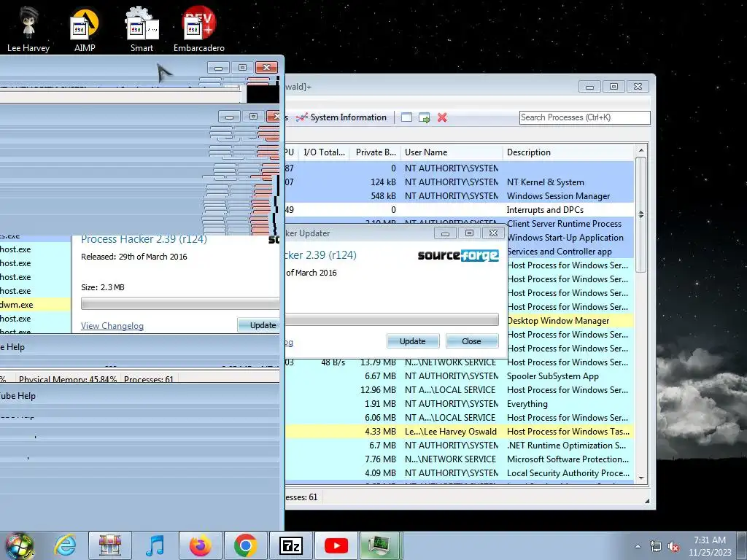The width and height of the screenshot is (747, 560).
Task: Open the WinRAR taskbar icon
Action: coord(109,545)
